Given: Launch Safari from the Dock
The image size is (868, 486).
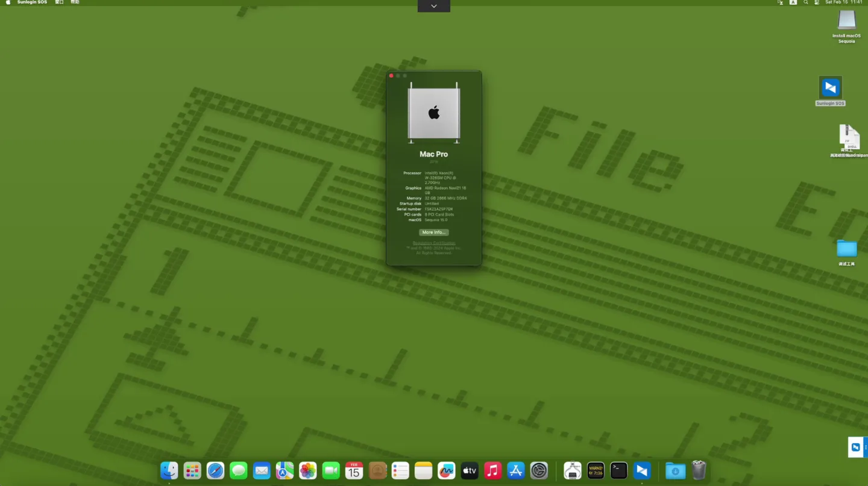Looking at the screenshot, I should click(x=215, y=470).
